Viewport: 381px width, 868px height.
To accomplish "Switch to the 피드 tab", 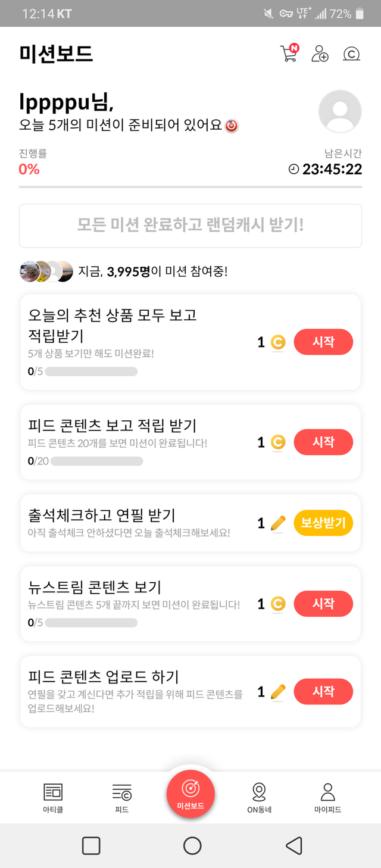I will (121, 798).
